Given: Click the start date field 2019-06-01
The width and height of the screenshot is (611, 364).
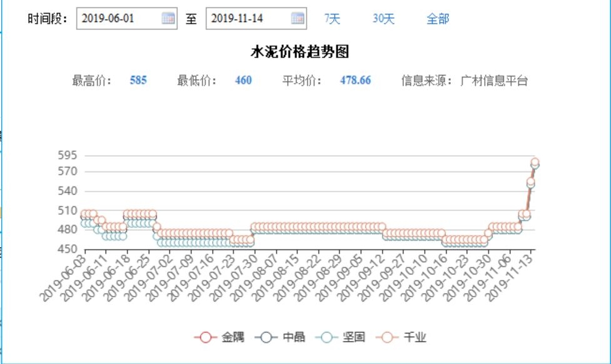Looking at the screenshot, I should coord(127,18).
